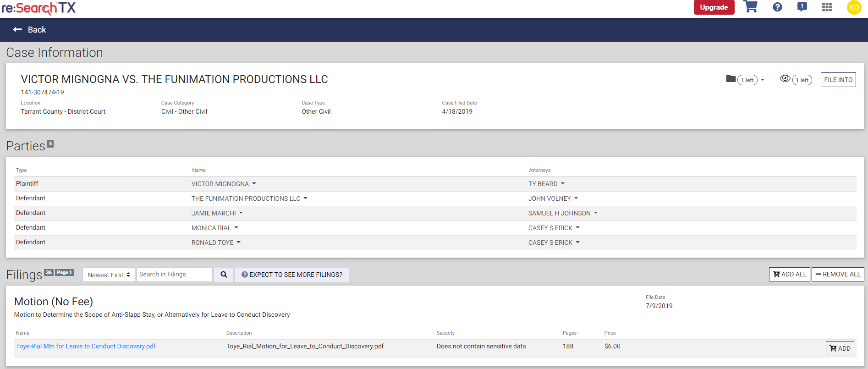868x369 pixels.
Task: Expand SAMUEL H JOHNSON attorney dropdown
Action: 596,213
